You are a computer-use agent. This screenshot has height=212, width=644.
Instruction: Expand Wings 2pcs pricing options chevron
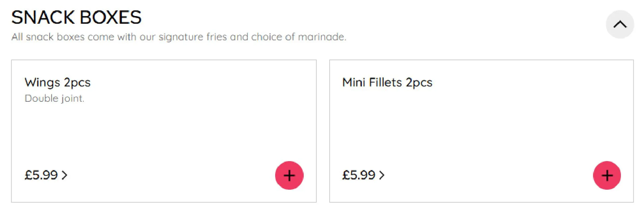pyautogui.click(x=65, y=175)
